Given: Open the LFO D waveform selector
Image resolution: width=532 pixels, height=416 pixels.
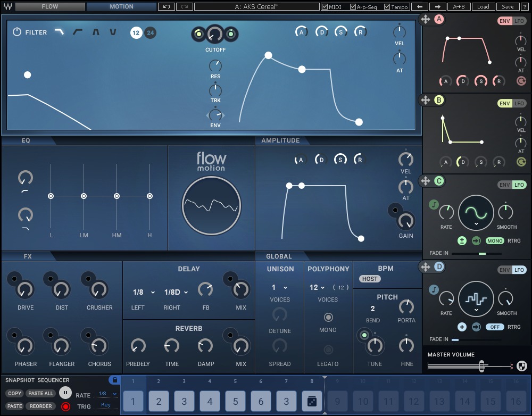Looking at the screenshot, I should [476, 299].
